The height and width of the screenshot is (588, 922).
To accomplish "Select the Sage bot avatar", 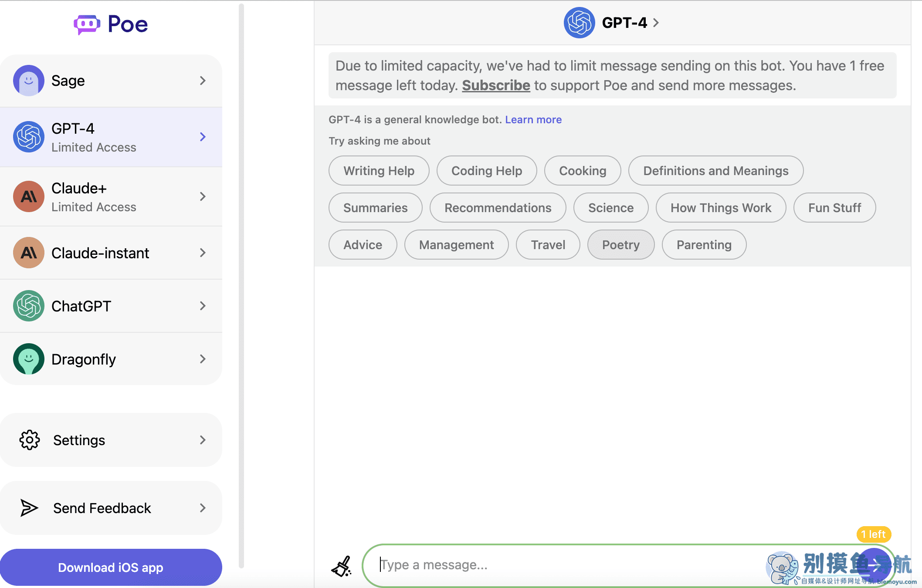I will click(29, 81).
